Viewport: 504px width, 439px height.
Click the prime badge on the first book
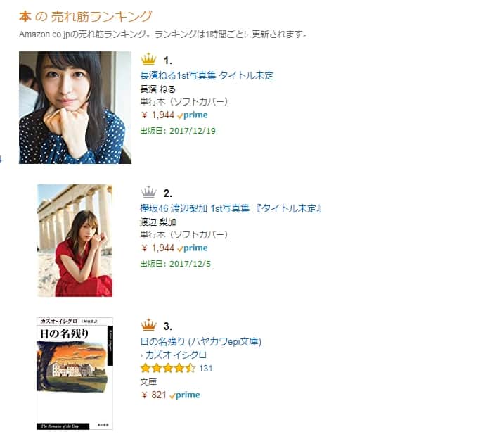[x=192, y=115]
